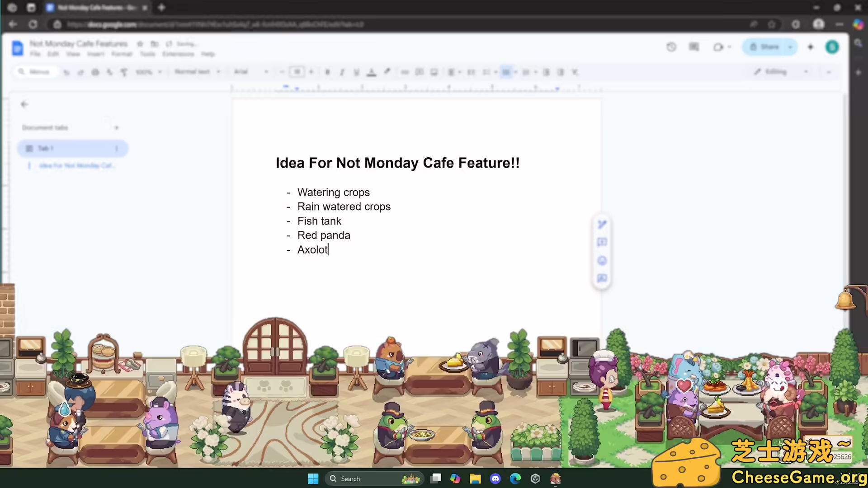Image resolution: width=868 pixels, height=488 pixels.
Task: Select the Bold formatting icon
Action: pos(327,72)
